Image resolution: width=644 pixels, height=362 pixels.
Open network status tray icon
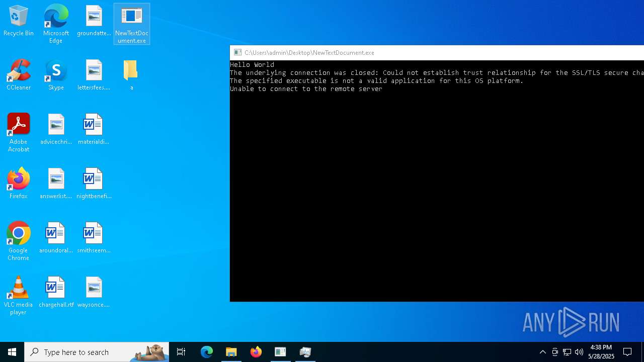pos(567,352)
